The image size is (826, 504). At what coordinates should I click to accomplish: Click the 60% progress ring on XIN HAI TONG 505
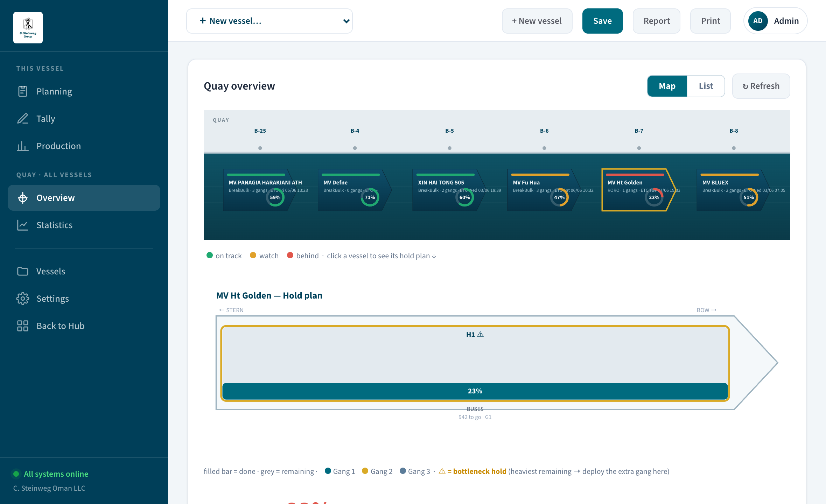pyautogui.click(x=464, y=197)
